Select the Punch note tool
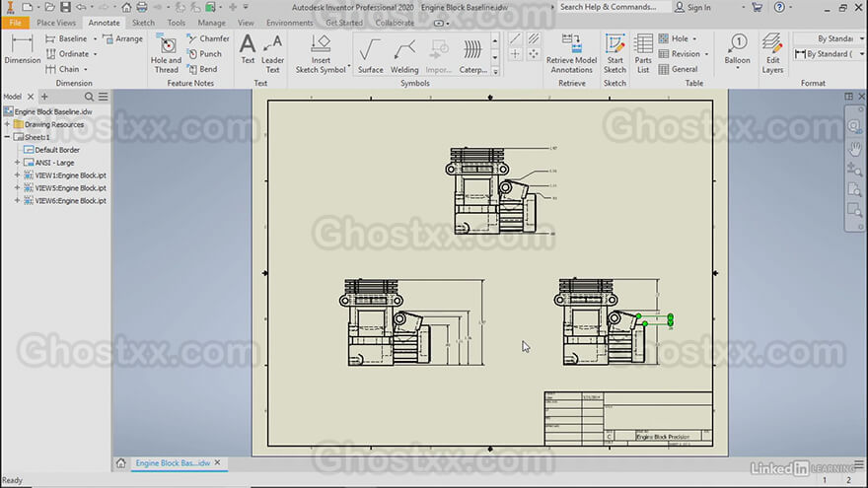This screenshot has height=488, width=868. pos(204,53)
